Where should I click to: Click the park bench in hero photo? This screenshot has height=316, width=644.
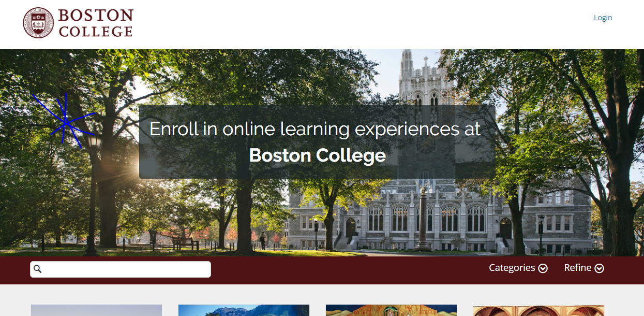[x=186, y=243]
